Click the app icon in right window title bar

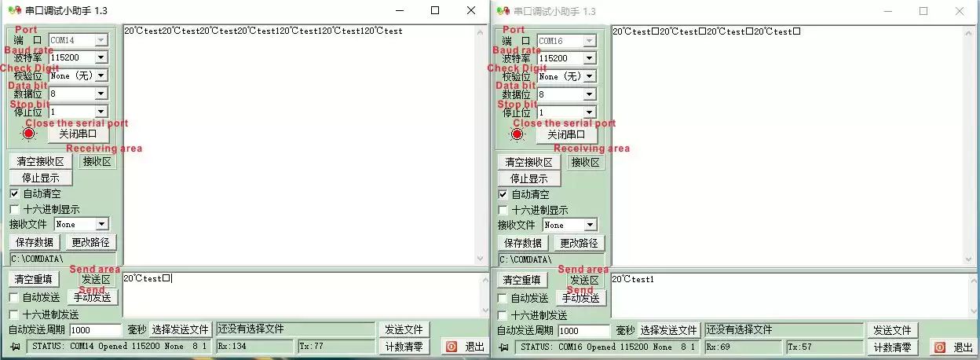click(502, 11)
